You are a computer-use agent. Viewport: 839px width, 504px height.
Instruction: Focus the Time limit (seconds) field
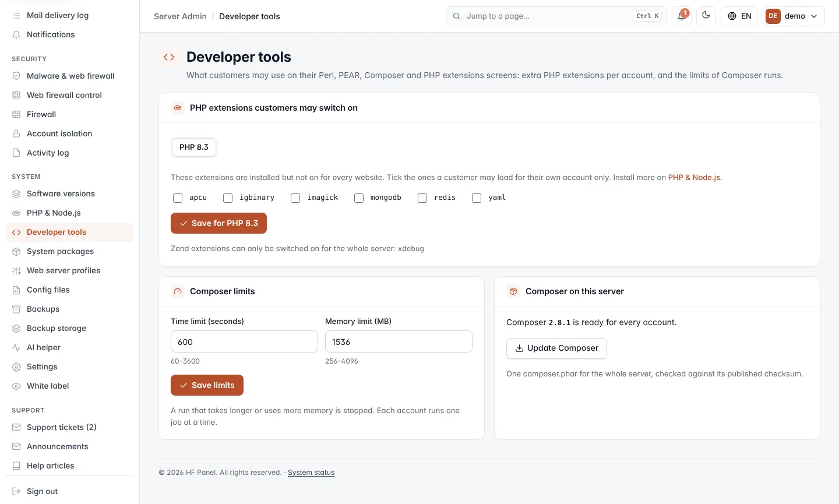click(x=244, y=341)
